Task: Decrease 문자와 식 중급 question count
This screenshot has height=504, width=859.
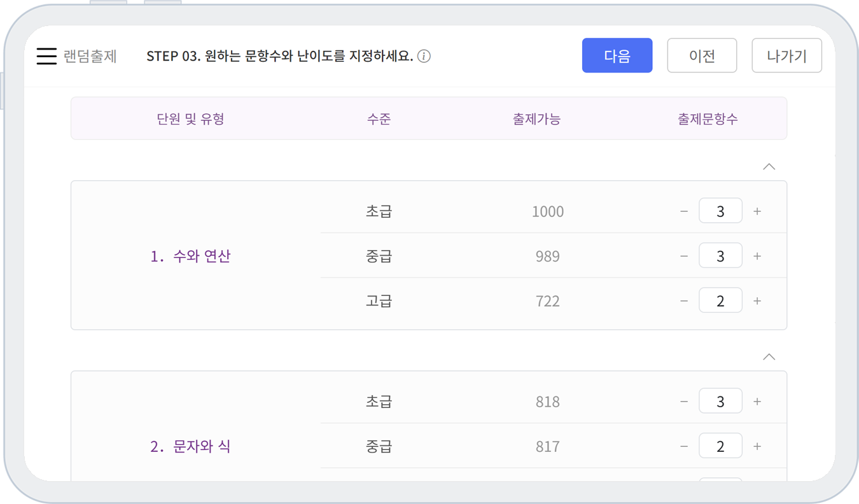Action: coord(684,446)
